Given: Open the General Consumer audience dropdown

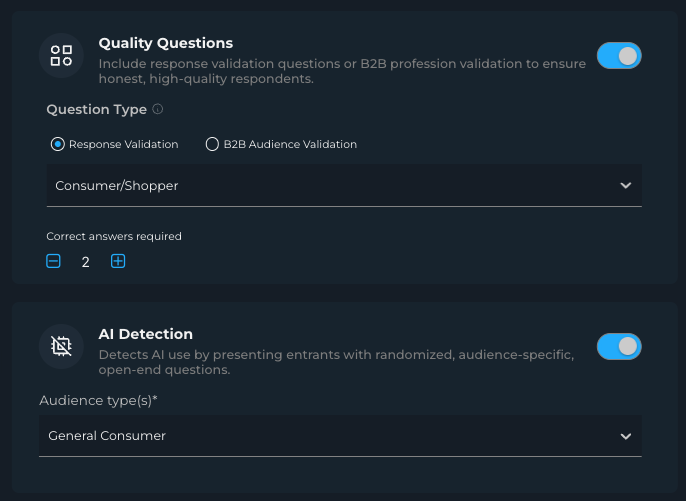Looking at the screenshot, I should pyautogui.click(x=330, y=436).
